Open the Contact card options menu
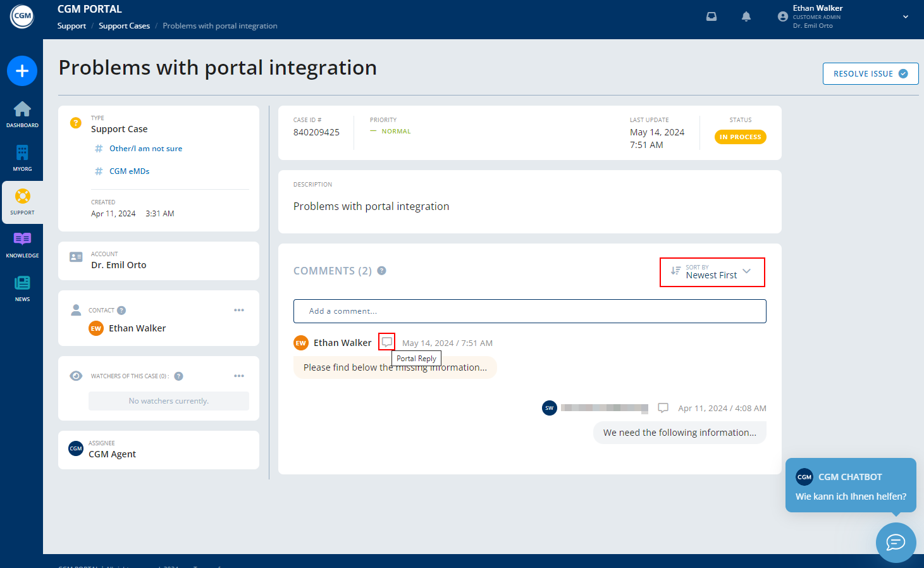The image size is (924, 568). [239, 310]
